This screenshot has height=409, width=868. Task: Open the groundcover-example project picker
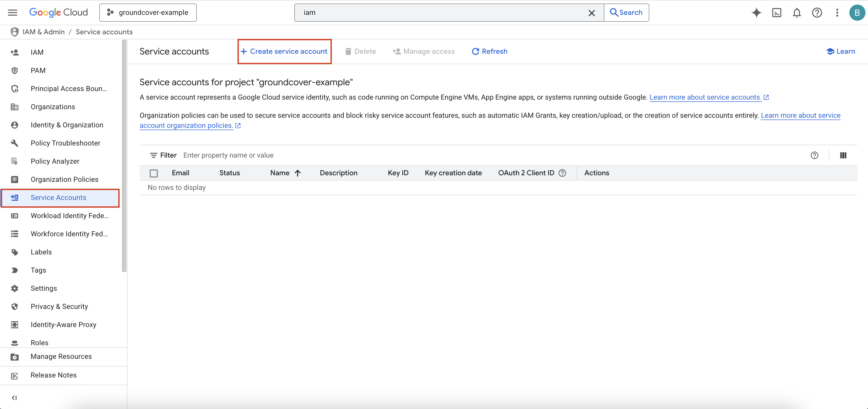(148, 12)
